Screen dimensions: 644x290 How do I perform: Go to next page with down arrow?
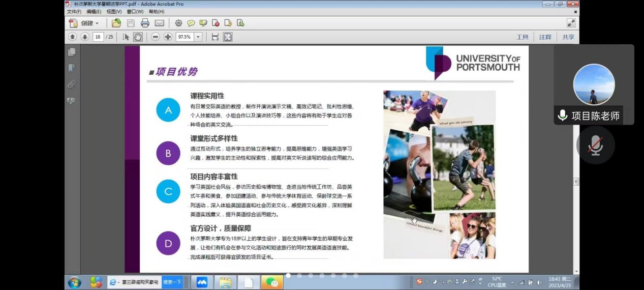pyautogui.click(x=84, y=37)
